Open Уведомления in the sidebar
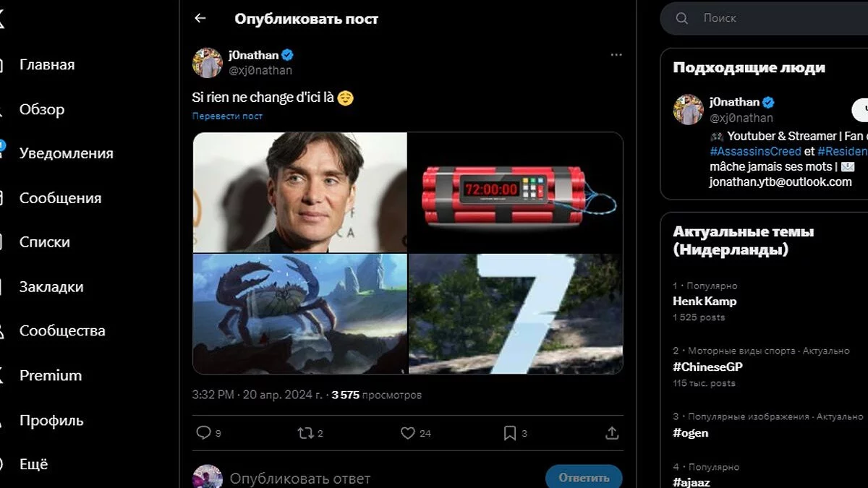 click(66, 153)
